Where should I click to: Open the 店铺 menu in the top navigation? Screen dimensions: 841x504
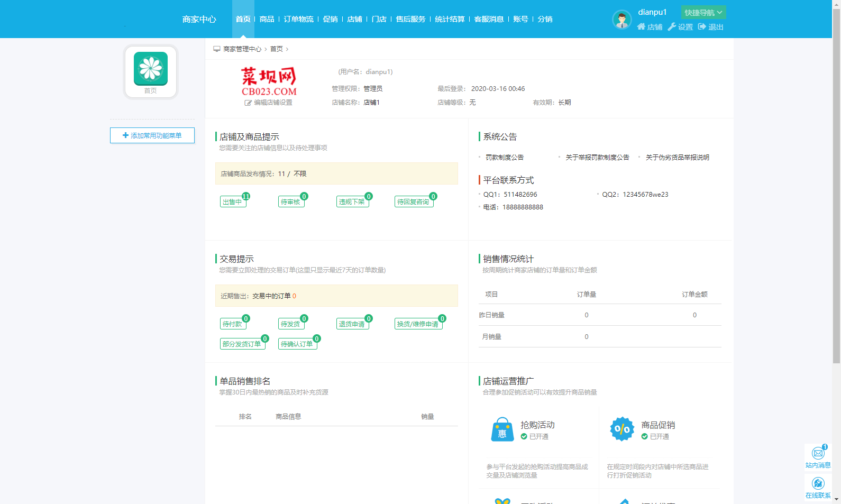coord(354,19)
